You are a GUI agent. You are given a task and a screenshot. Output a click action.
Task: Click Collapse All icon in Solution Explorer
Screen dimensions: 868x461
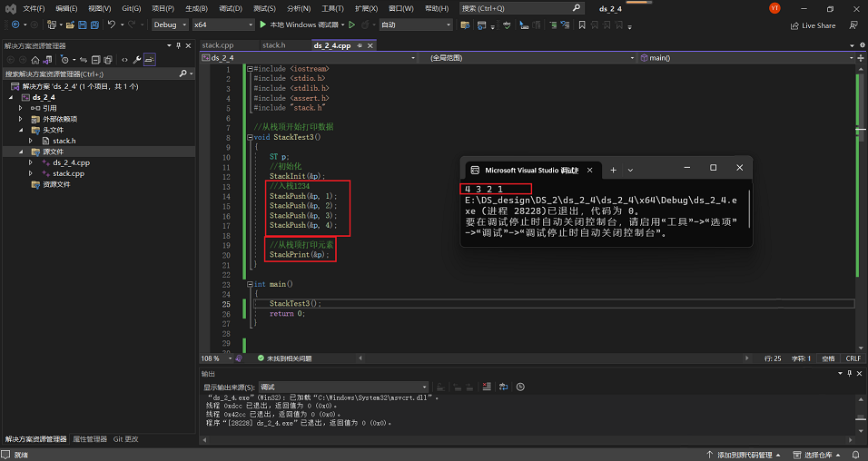point(95,60)
